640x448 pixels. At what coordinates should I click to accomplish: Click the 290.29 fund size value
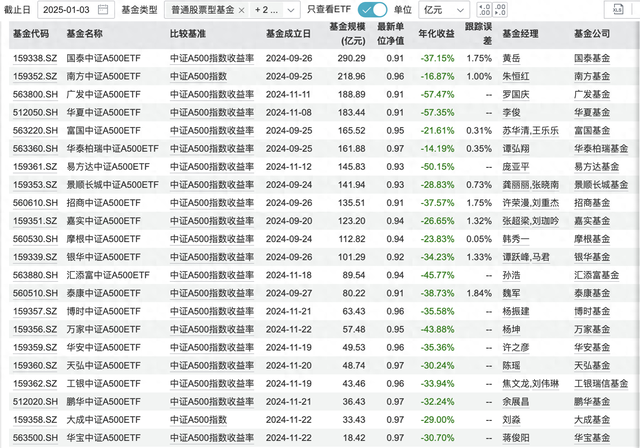point(351,58)
